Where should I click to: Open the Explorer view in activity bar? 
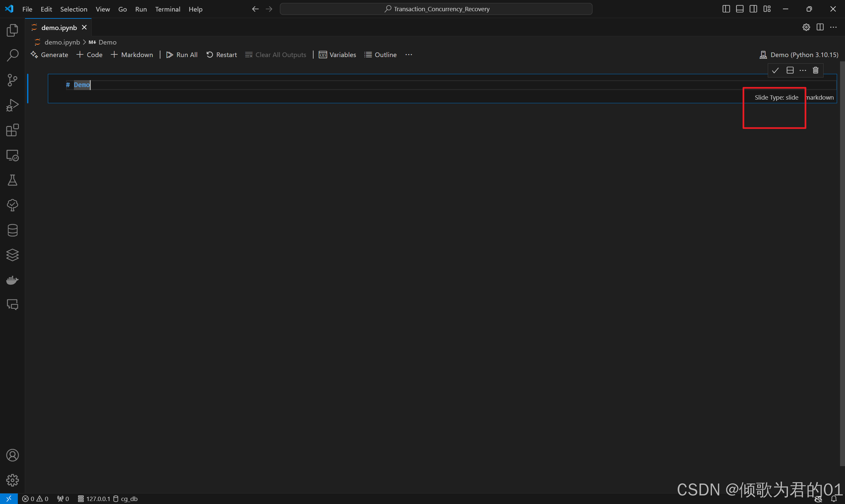click(x=12, y=30)
